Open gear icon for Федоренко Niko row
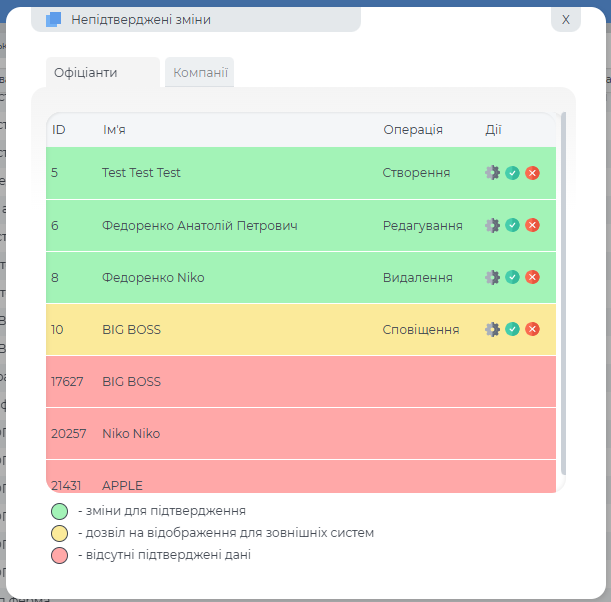Image resolution: width=611 pixels, height=602 pixels. coord(492,277)
